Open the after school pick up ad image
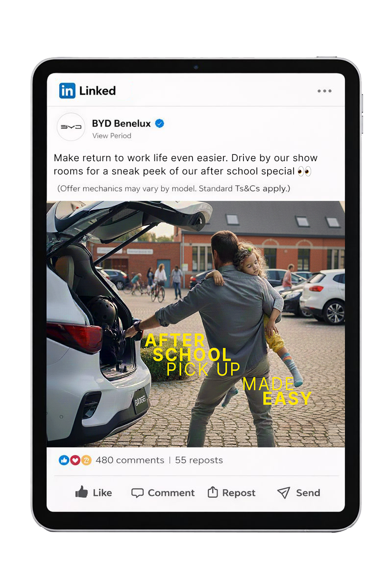This screenshot has height=588, width=392. click(x=196, y=324)
